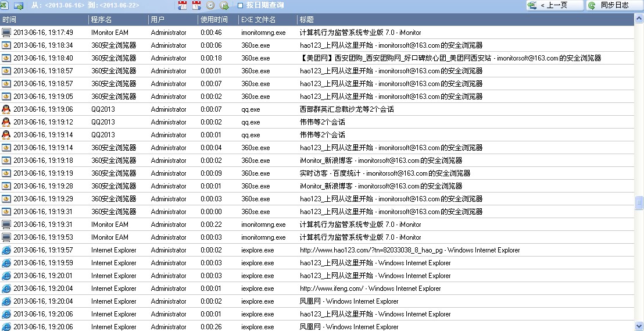The width and height of the screenshot is (644, 331).
Task: Click the end date <2013-06-22>
Action: tap(119, 5)
